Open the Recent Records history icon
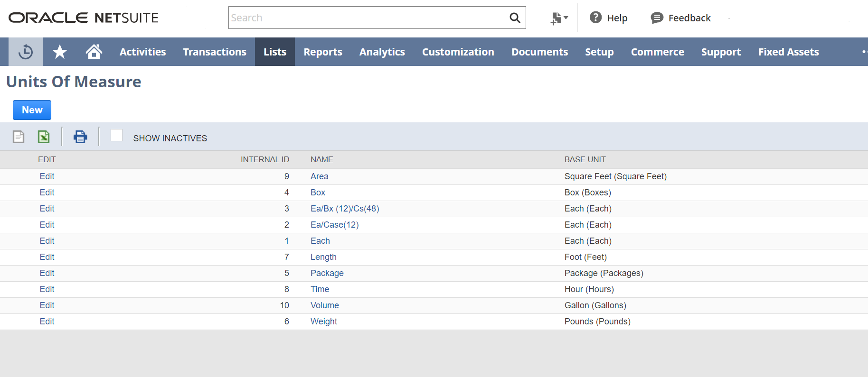This screenshot has height=377, width=868. [26, 52]
